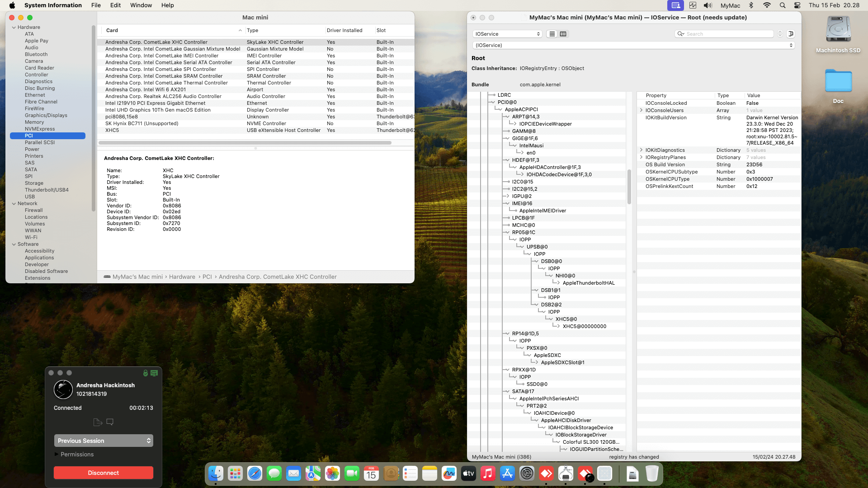Viewport: 868px width, 488px height.
Task: Expand the Permissions disclosure triangle
Action: [x=57, y=455]
